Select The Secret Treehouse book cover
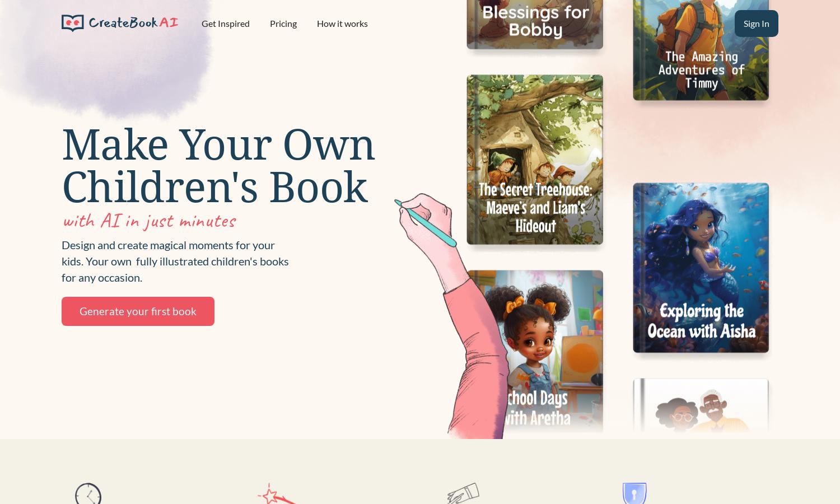This screenshot has height=504, width=840. coord(535,160)
